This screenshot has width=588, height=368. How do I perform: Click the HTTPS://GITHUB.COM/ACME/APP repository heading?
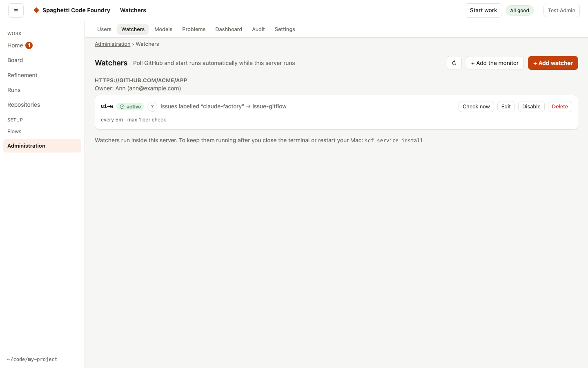pyautogui.click(x=141, y=81)
